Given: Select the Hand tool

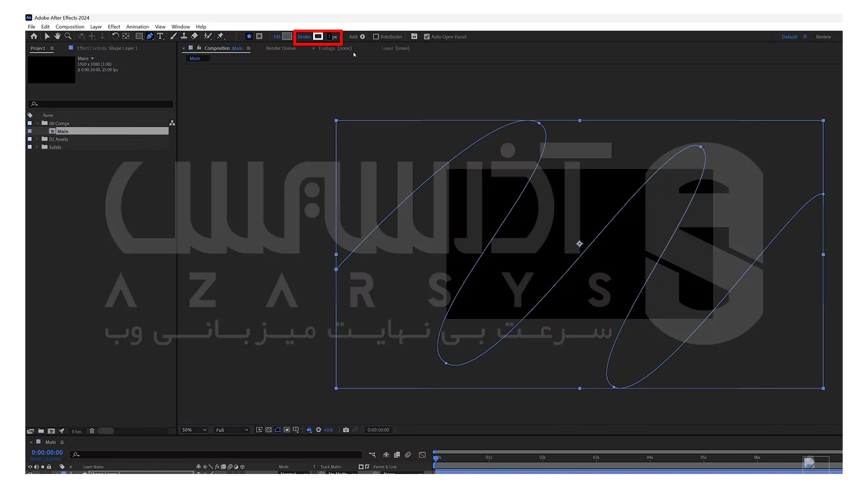Looking at the screenshot, I should [x=57, y=36].
